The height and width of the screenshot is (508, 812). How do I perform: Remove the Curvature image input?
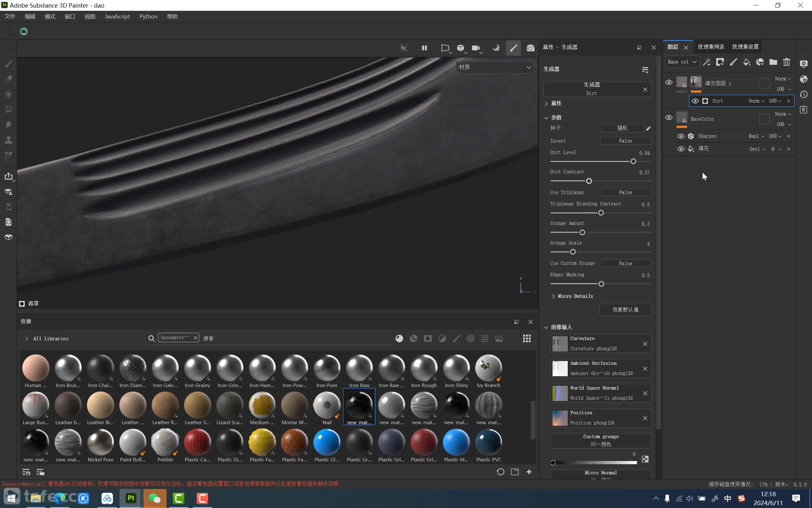pos(645,344)
